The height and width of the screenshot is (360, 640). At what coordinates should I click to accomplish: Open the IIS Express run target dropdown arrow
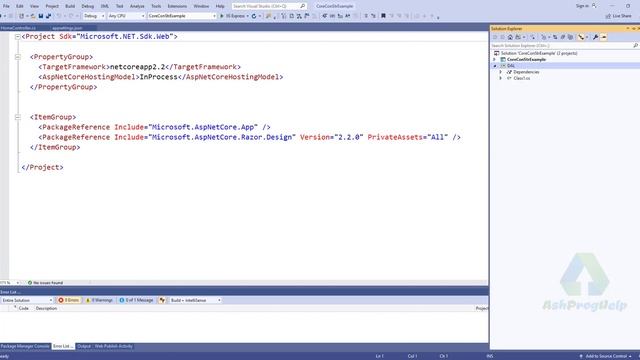(x=247, y=16)
